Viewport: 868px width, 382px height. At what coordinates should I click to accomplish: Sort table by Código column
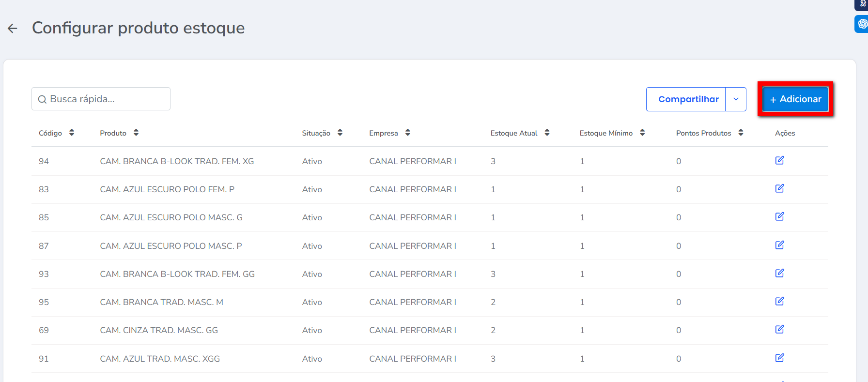[72, 133]
